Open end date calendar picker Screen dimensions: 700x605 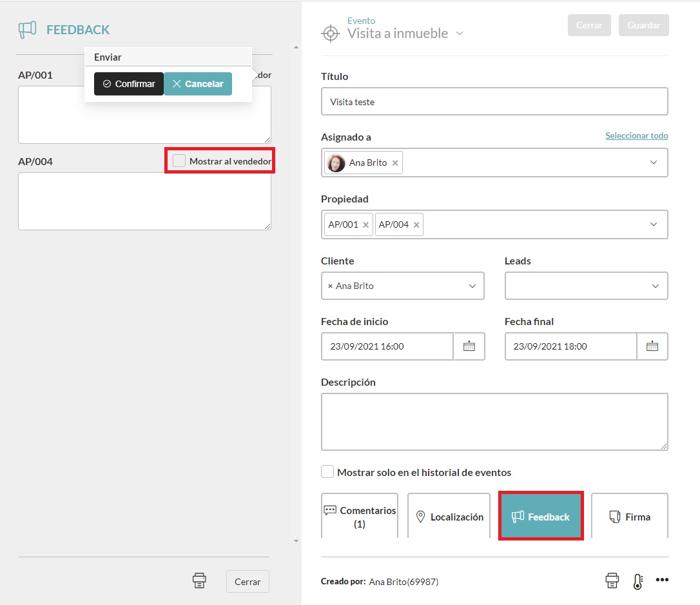coord(652,346)
